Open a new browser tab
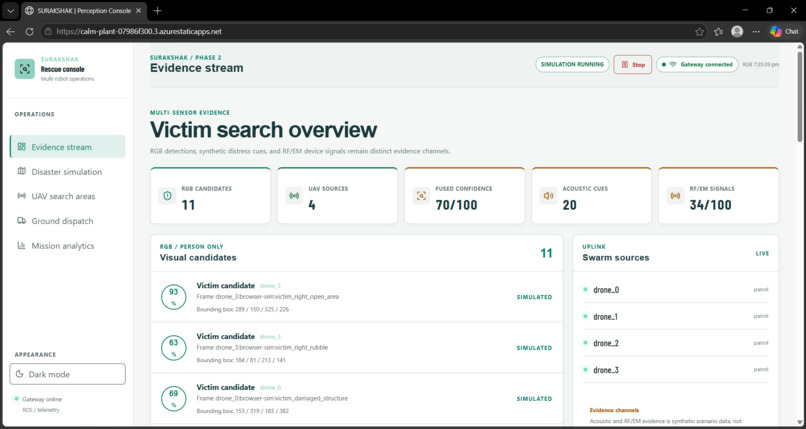Screen dimensions: 806x429 click(158, 11)
